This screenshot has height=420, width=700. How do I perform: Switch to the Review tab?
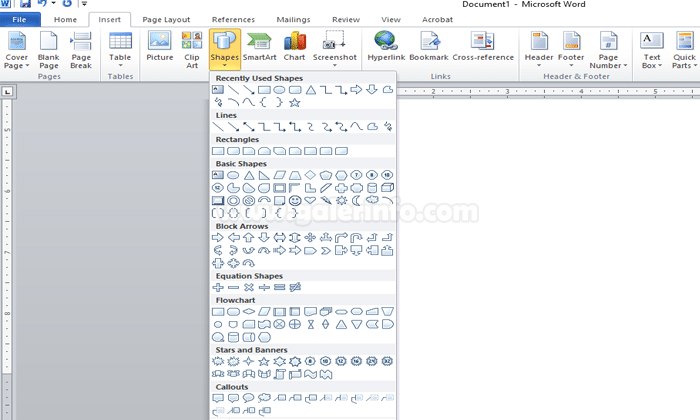(346, 20)
